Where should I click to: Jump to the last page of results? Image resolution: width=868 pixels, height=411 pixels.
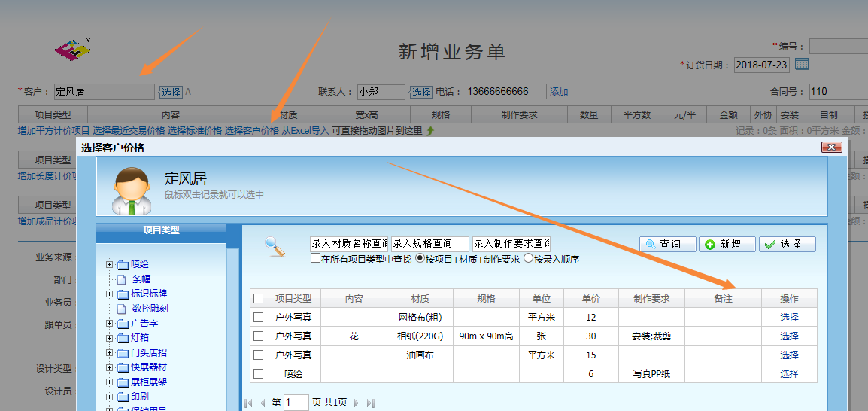[x=370, y=403]
